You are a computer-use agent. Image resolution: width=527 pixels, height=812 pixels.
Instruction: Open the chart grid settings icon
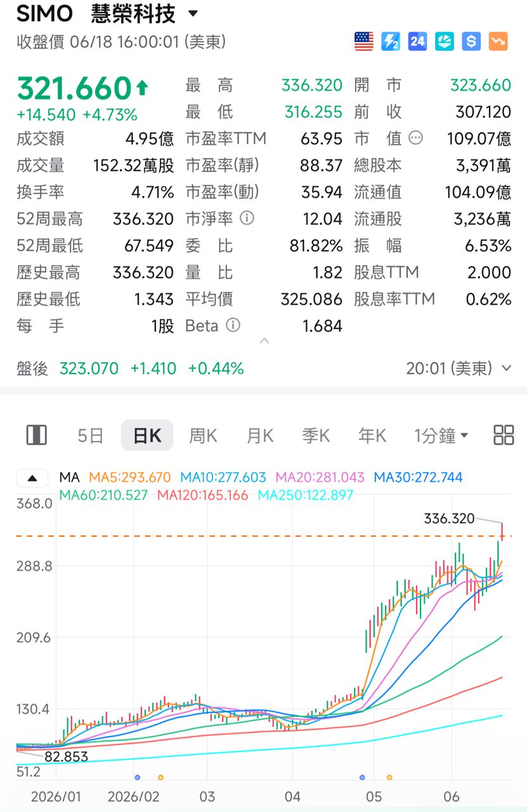(x=504, y=435)
